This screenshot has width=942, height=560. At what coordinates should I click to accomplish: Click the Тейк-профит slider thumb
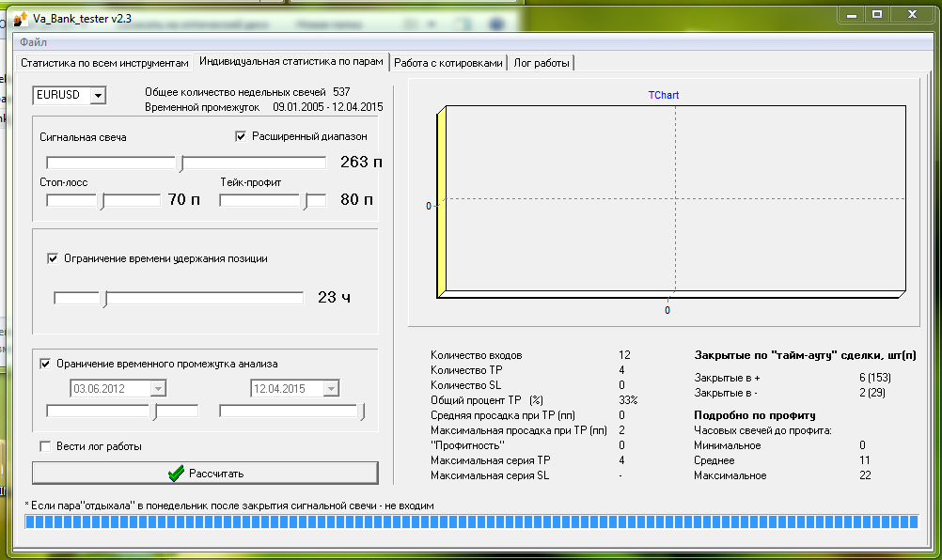pos(305,201)
